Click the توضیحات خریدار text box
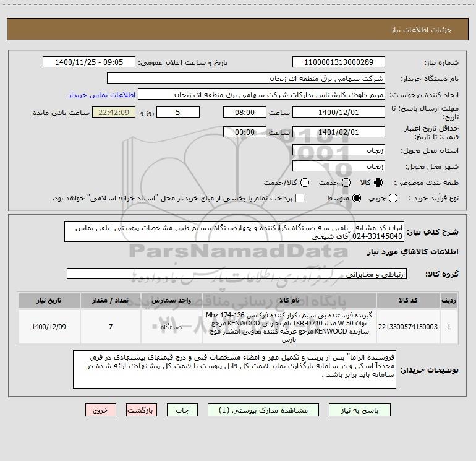476x461 pixels. [234, 369]
